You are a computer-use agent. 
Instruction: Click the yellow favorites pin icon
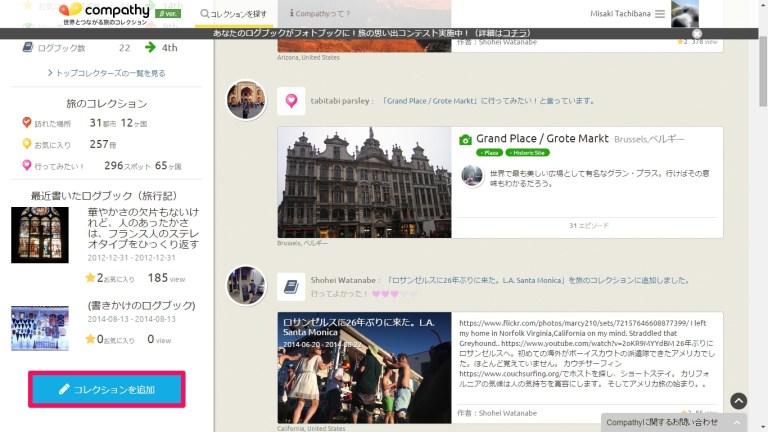tap(27, 144)
